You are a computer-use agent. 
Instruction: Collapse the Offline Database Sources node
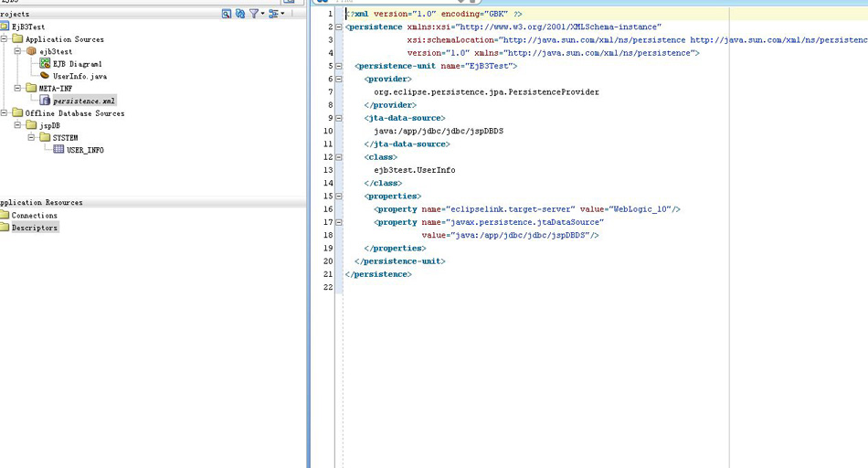tap(4, 112)
